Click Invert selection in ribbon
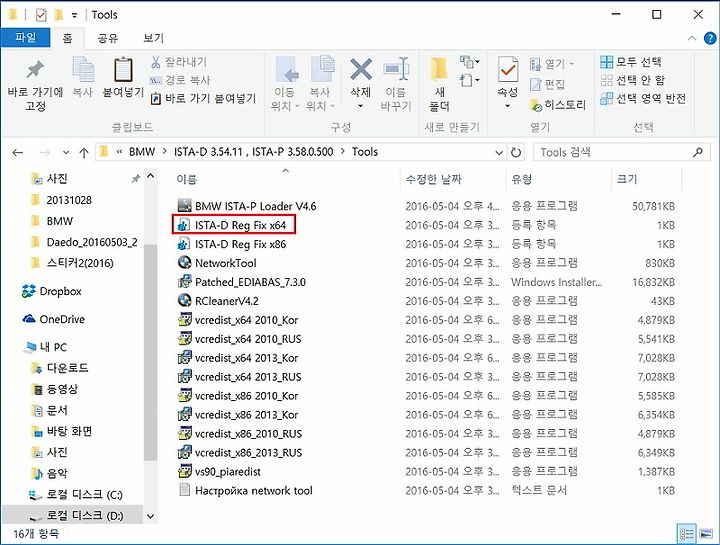 pyautogui.click(x=643, y=99)
